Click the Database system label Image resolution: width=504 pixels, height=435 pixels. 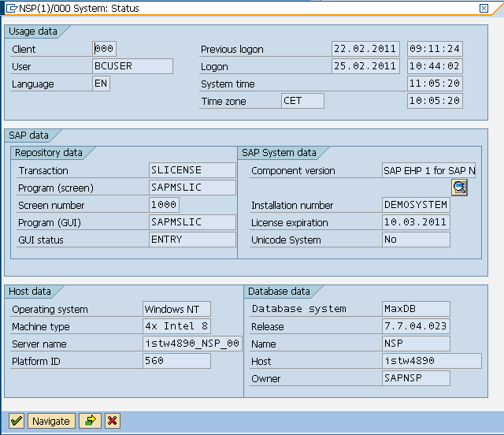299,309
